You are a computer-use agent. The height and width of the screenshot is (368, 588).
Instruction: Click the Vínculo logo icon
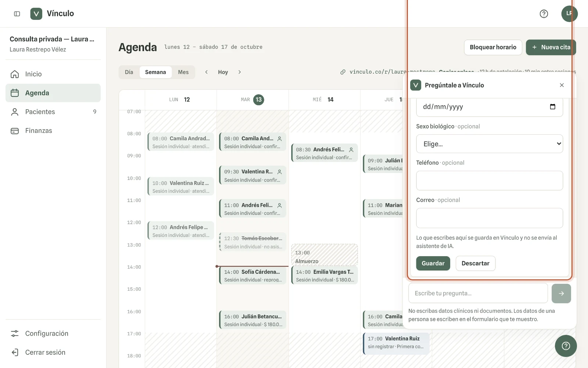36,14
